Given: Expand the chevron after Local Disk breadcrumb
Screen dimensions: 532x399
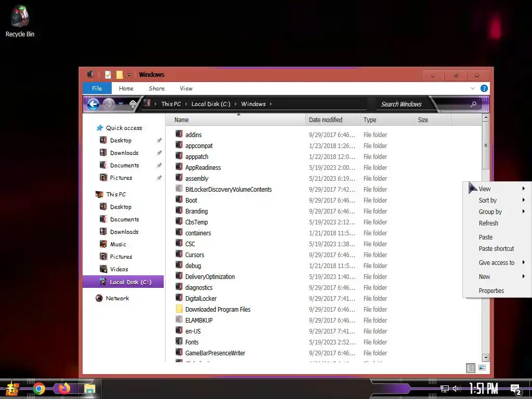Looking at the screenshot, I should (235, 104).
